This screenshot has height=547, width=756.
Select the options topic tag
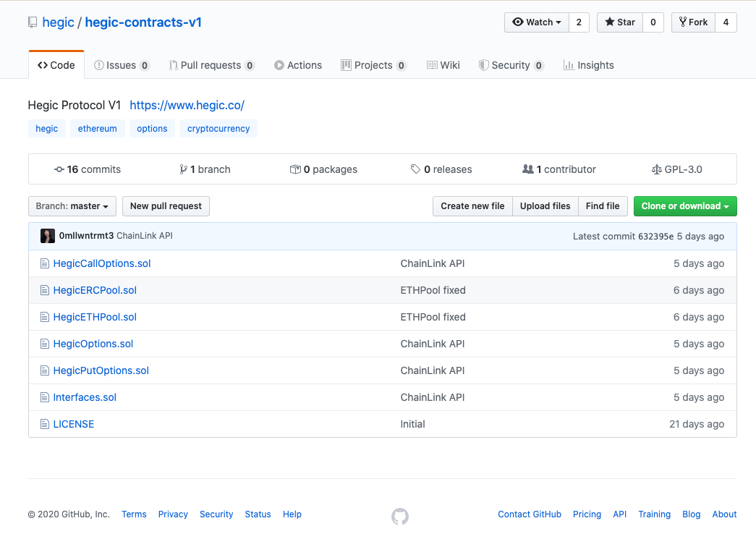[x=152, y=129]
